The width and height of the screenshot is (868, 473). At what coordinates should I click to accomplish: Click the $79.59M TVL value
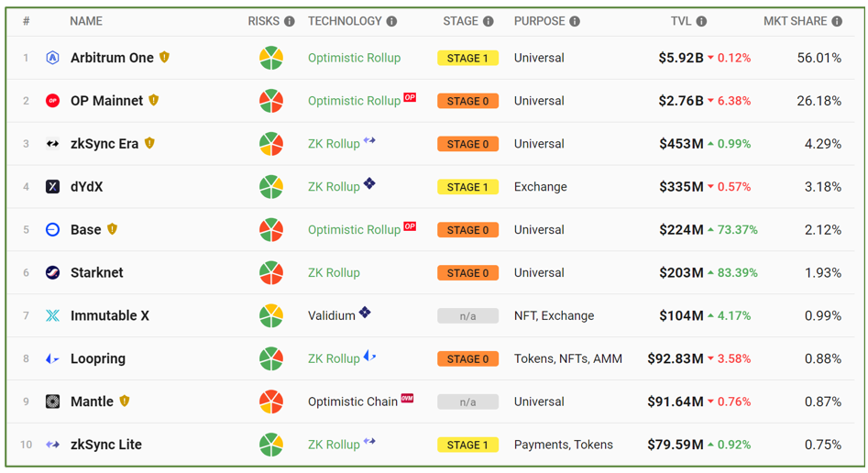[676, 445]
